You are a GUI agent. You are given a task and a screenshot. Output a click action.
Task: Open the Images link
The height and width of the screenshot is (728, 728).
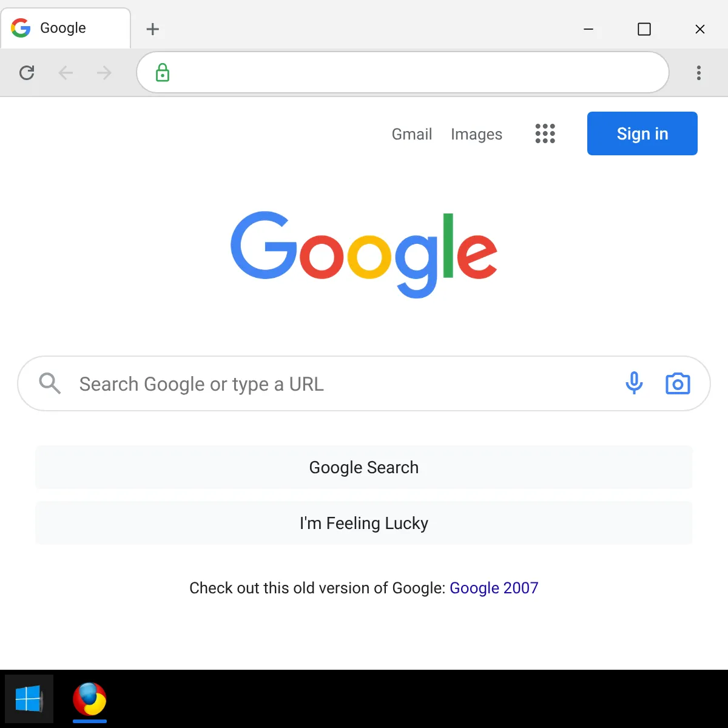click(476, 134)
